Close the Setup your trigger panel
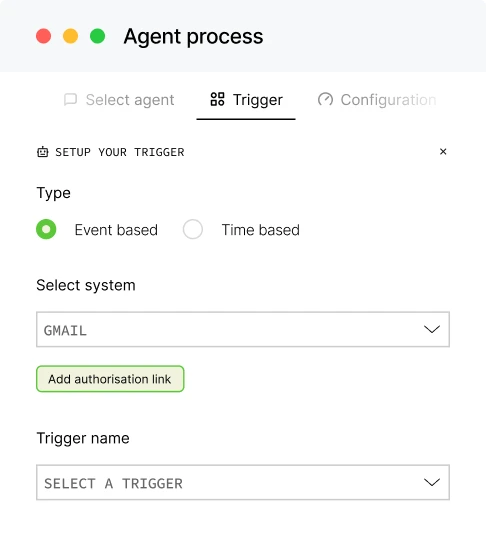 pos(443,151)
